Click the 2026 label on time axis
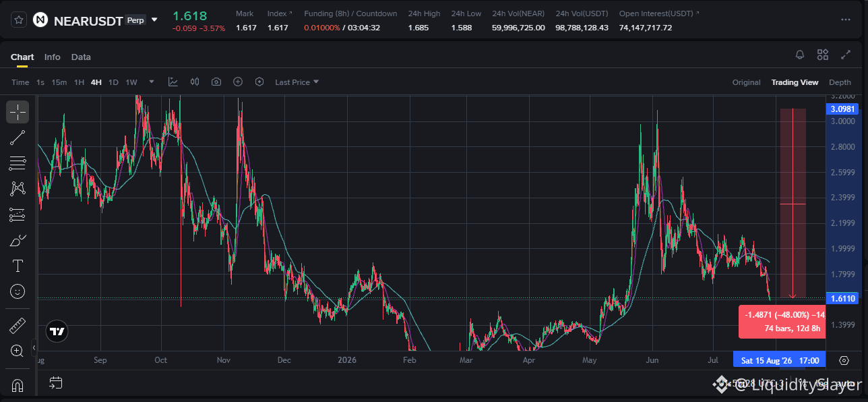The image size is (868, 402). pyautogui.click(x=348, y=360)
